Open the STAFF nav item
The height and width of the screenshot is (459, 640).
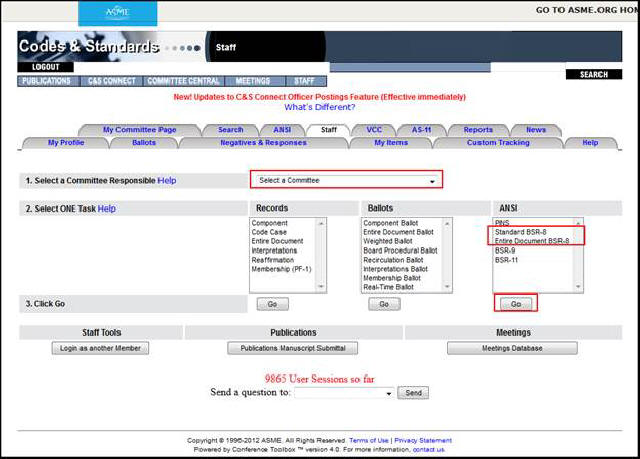(304, 81)
